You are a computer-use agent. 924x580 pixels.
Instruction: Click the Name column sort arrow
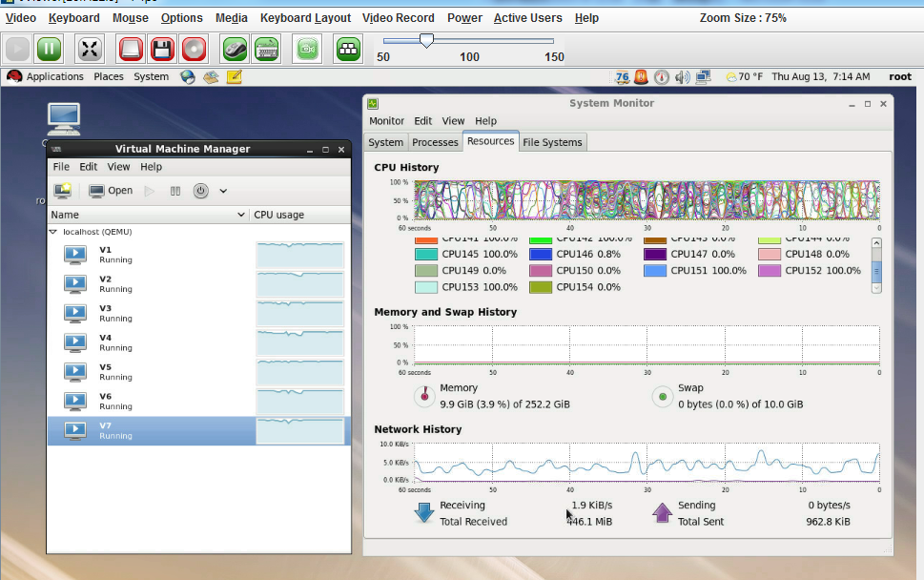240,216
